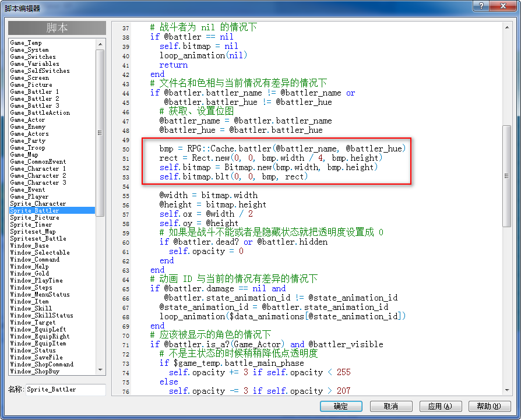Select the Game_Troop script
Image resolution: width=521 pixels, height=420 pixels.
tap(27, 147)
